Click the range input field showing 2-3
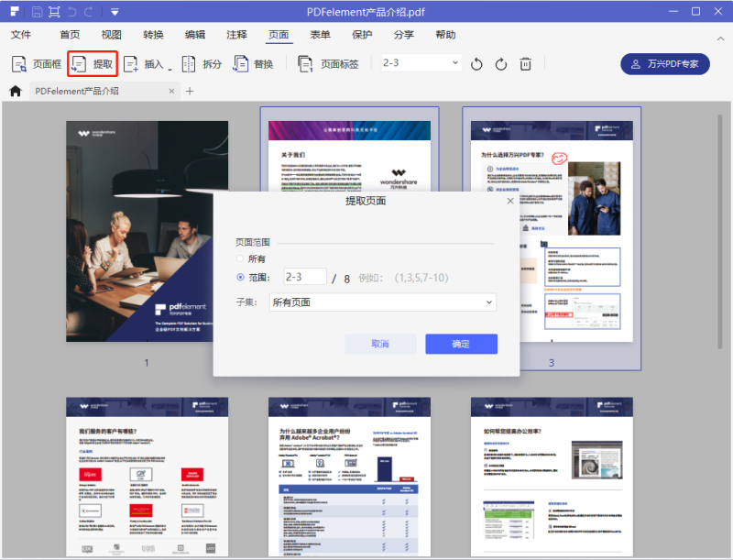733x560 pixels. (x=305, y=277)
